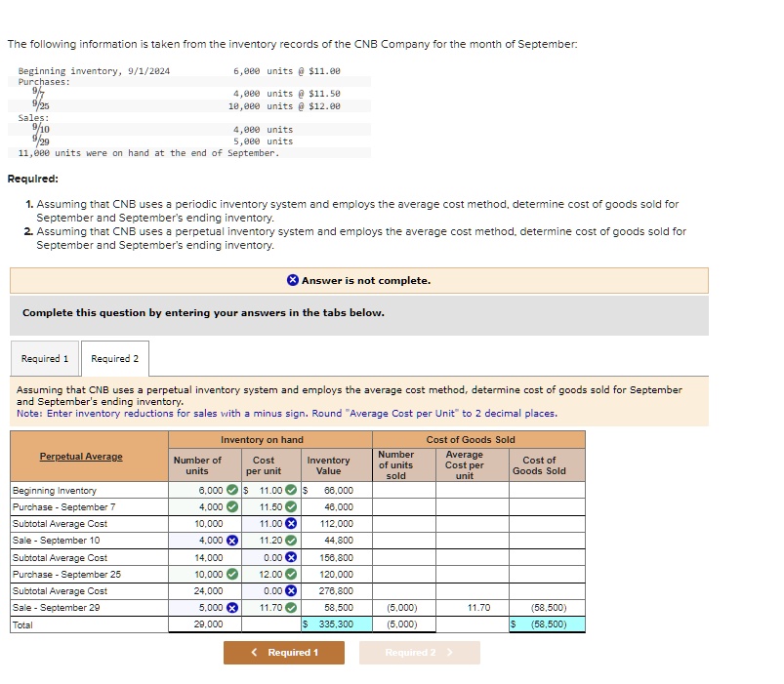Click the units sold cell for Sale September 29
Image resolution: width=784 pixels, height=684 pixels.
pyautogui.click(x=404, y=608)
